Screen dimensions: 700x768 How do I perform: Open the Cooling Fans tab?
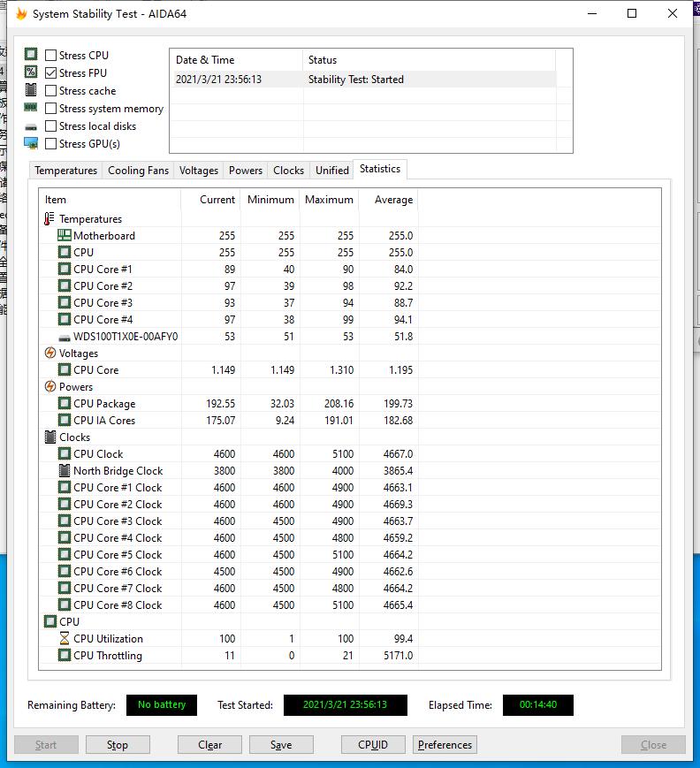click(x=138, y=171)
